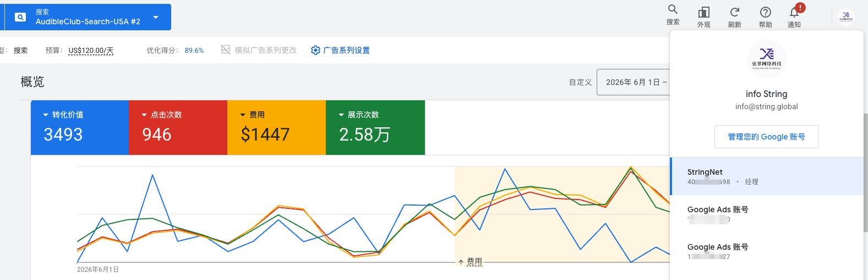Screen dimensions: 868x280
Task: Click the search campaign type icon
Action: (x=20, y=17)
